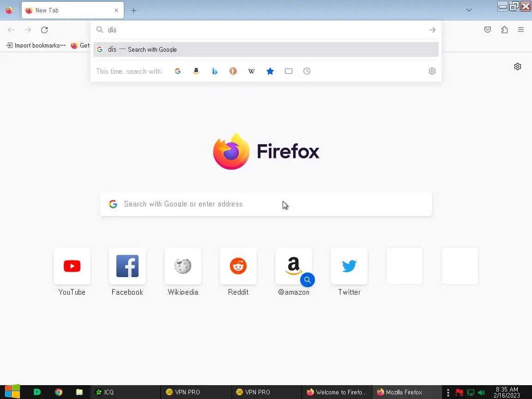The height and width of the screenshot is (399, 532).
Task: Switch to first VPN PRO taskbar window
Action: [x=196, y=392]
